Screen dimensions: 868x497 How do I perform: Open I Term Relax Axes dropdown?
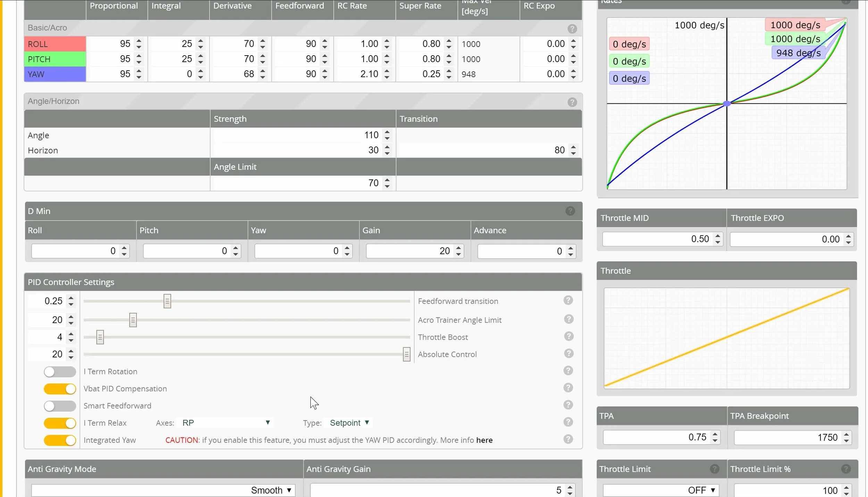pyautogui.click(x=225, y=423)
